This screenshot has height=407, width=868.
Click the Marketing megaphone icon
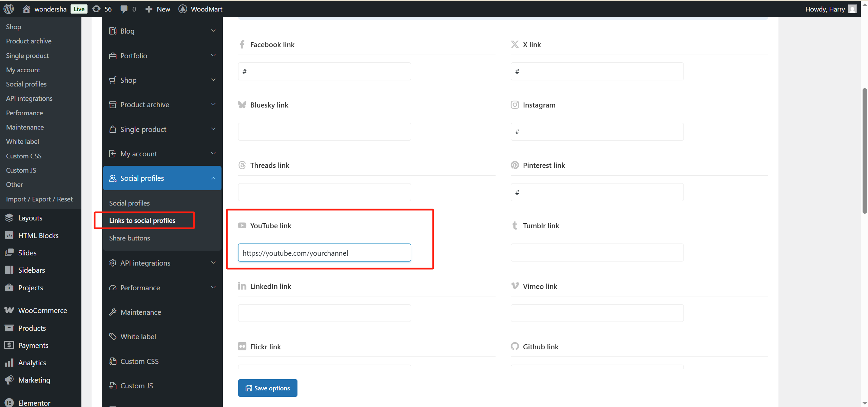(9, 380)
